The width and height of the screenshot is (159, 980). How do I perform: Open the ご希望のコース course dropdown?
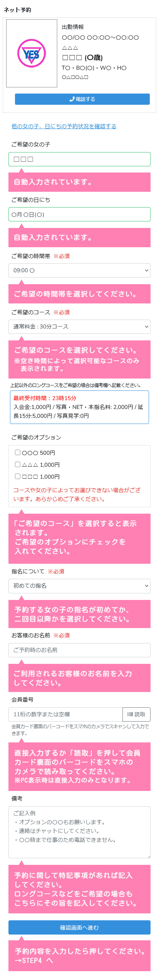point(79,327)
